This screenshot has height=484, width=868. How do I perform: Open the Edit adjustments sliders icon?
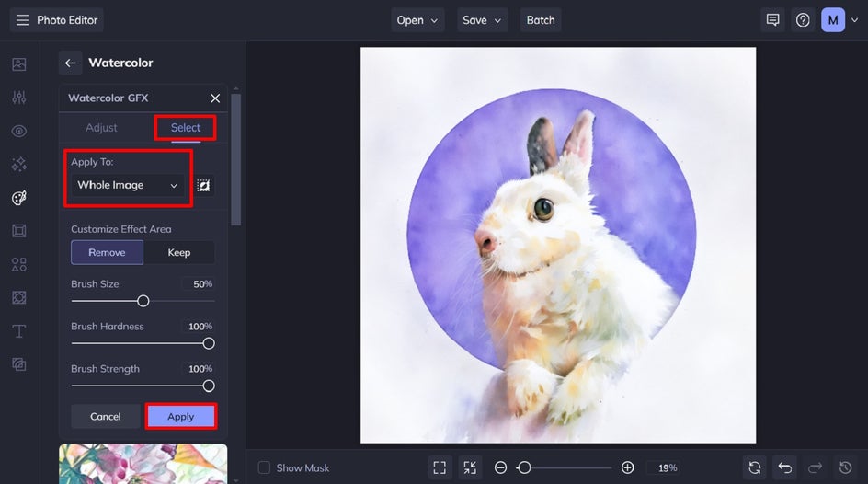click(x=18, y=98)
